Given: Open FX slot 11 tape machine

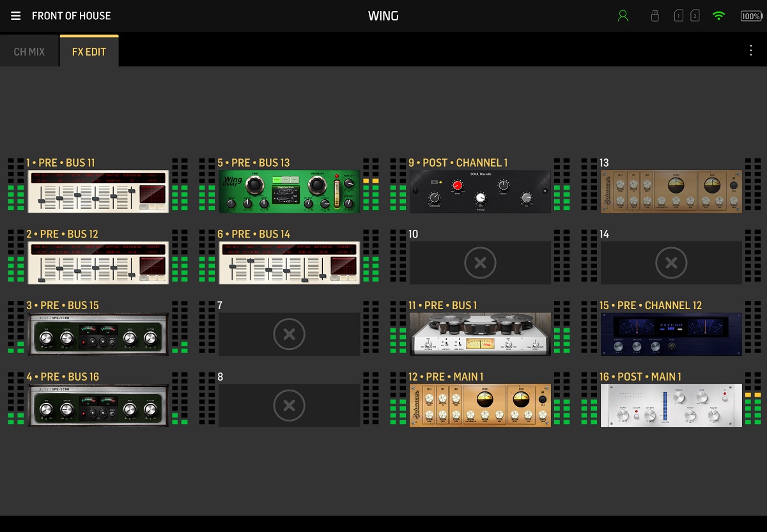Looking at the screenshot, I should (x=480, y=335).
